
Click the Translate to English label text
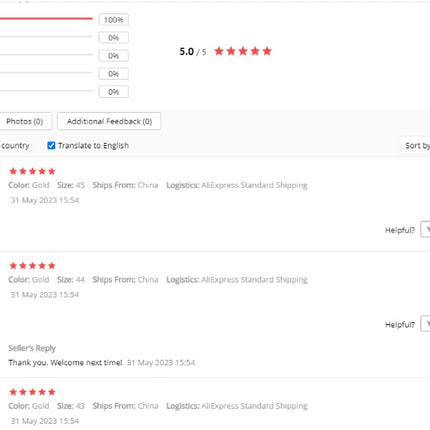(x=93, y=146)
